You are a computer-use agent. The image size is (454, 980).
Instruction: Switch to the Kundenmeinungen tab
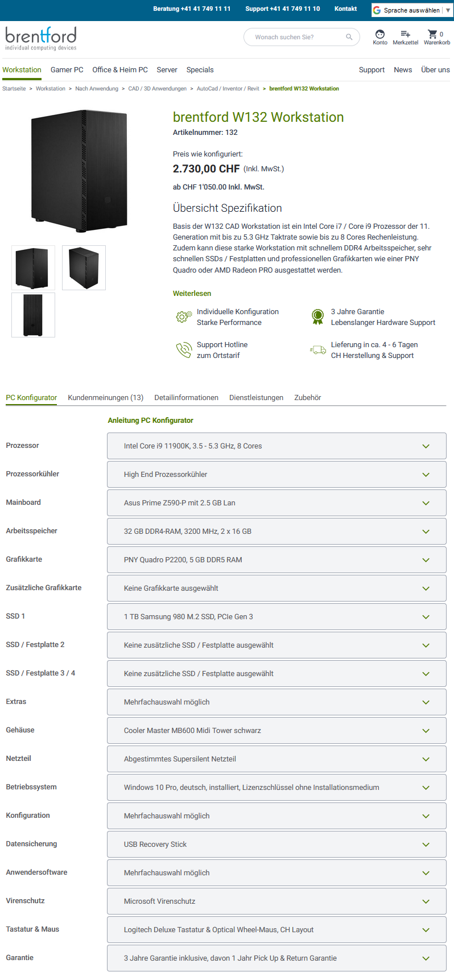pos(105,398)
